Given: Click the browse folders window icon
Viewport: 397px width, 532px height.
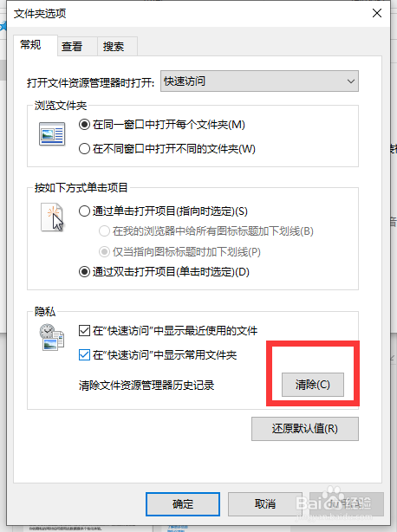Looking at the screenshot, I should 52,134.
